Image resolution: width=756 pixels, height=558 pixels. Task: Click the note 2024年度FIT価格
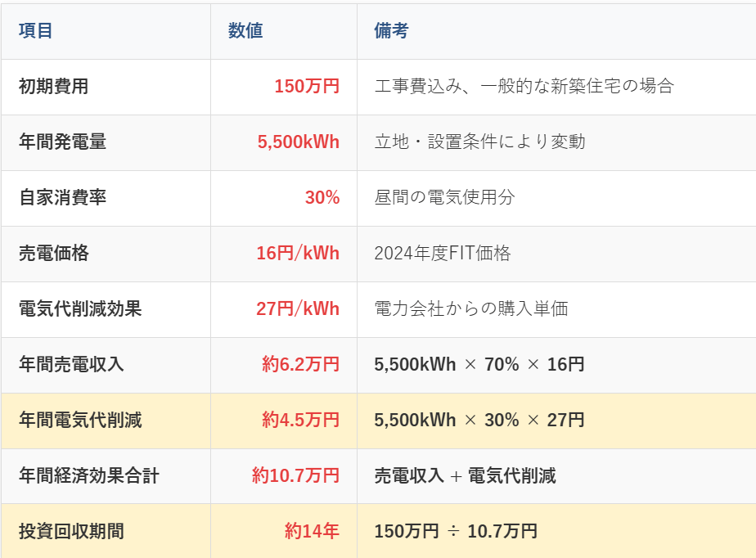click(443, 254)
